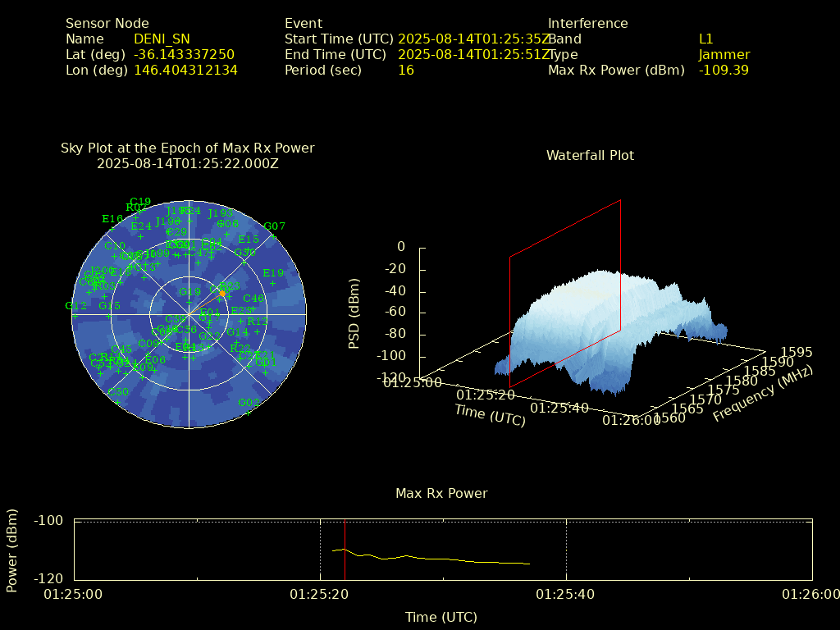Click the Jammer interference type value

[724, 55]
